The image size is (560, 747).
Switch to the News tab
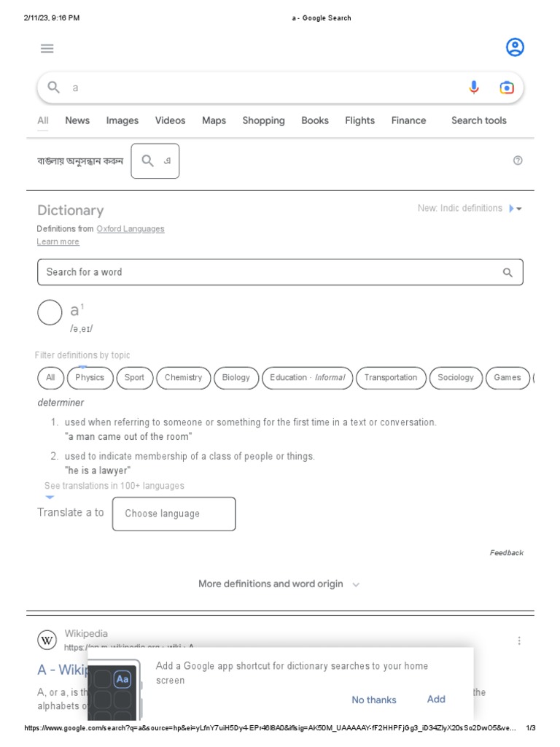point(77,120)
